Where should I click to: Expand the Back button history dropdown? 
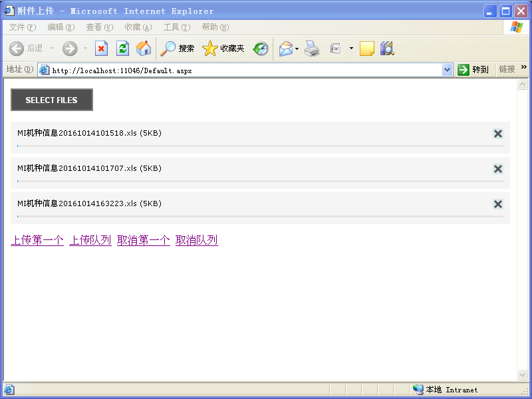[x=52, y=49]
